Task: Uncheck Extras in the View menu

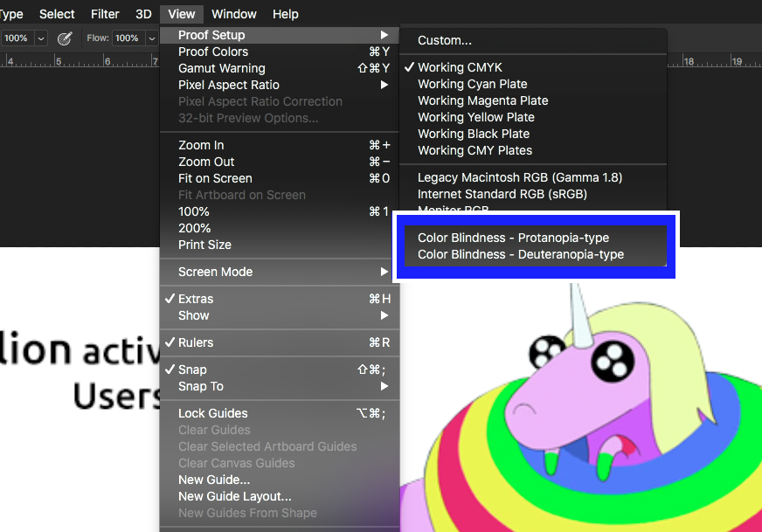Action: click(280, 299)
